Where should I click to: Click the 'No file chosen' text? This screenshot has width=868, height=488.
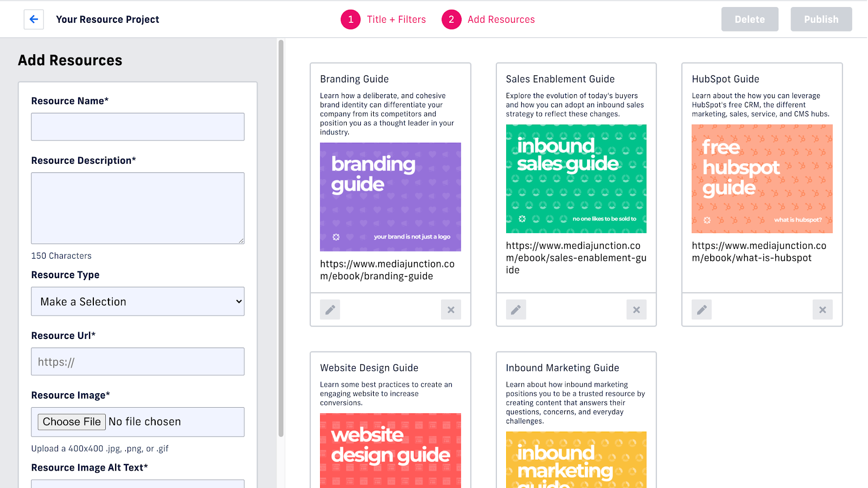[145, 422]
